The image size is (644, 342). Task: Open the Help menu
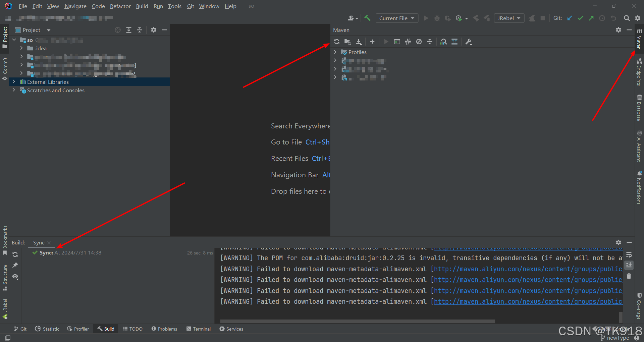230,6
